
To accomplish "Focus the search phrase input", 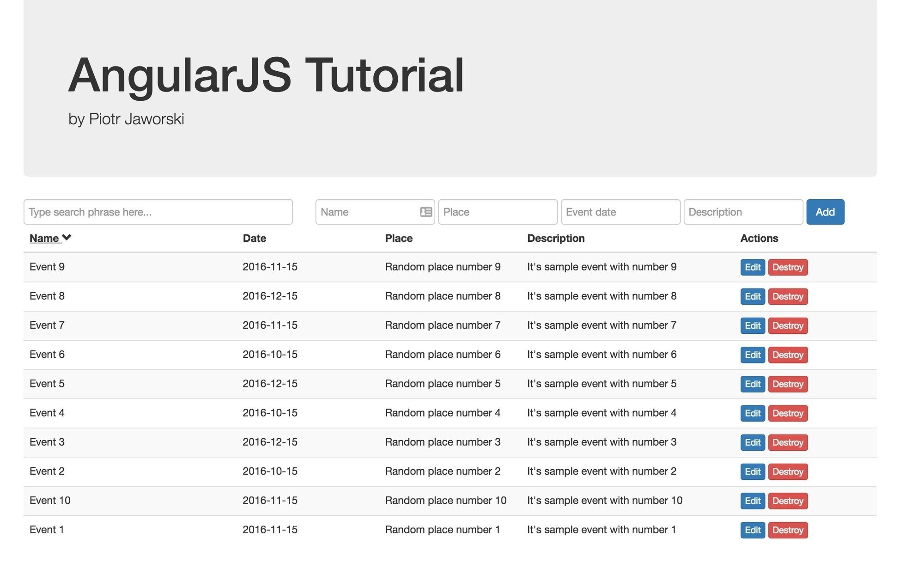I will [x=158, y=212].
